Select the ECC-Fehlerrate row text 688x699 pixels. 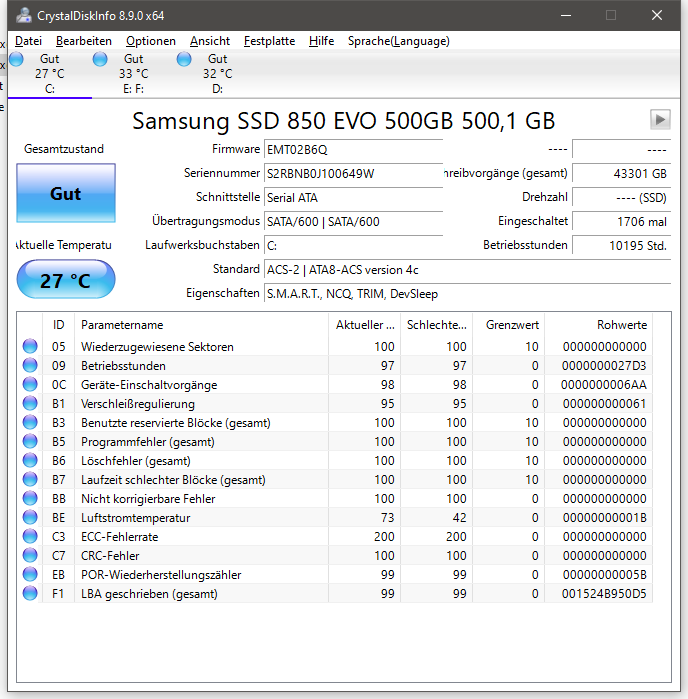(x=119, y=537)
